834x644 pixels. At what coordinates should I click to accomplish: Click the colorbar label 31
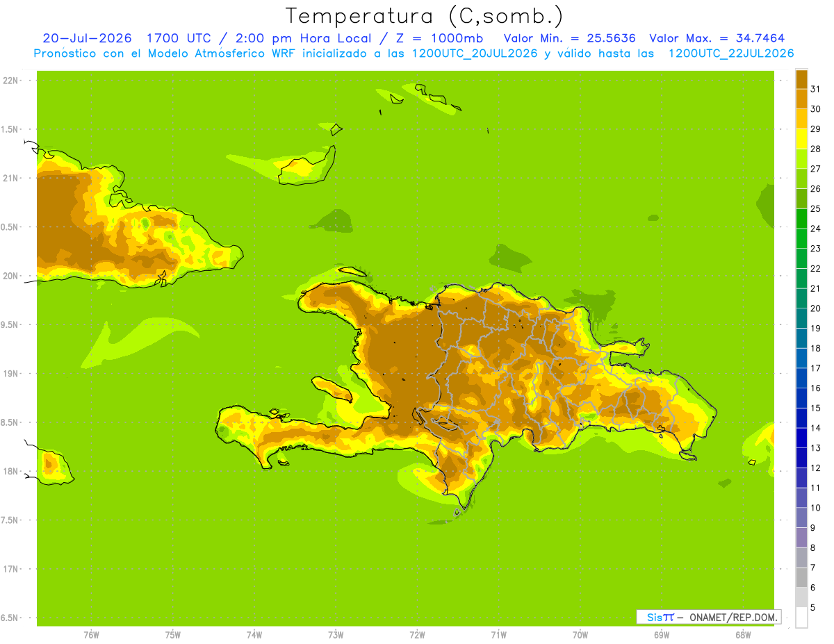coord(815,89)
